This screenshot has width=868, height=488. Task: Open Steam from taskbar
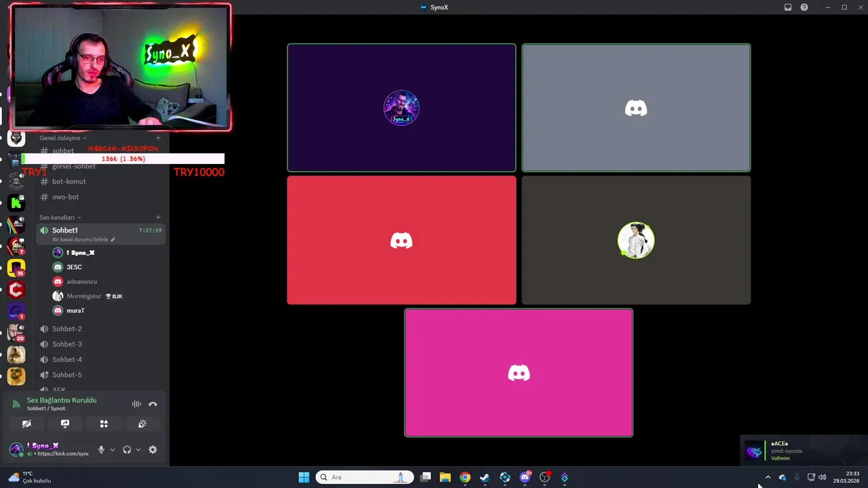pyautogui.click(x=485, y=477)
